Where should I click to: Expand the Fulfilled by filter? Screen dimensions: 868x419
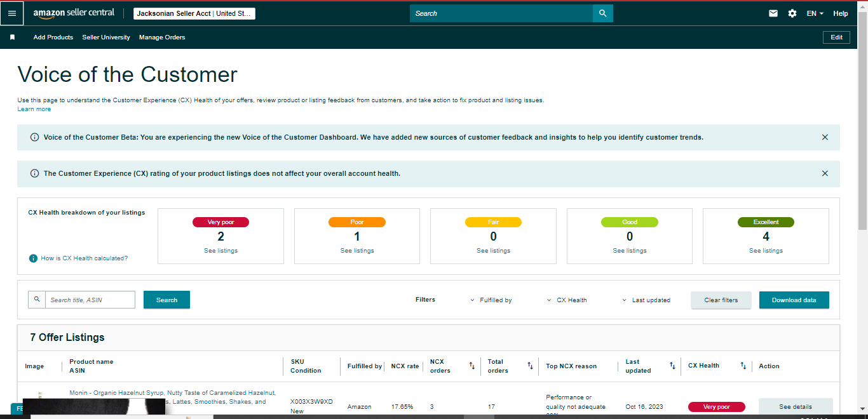[x=491, y=300]
